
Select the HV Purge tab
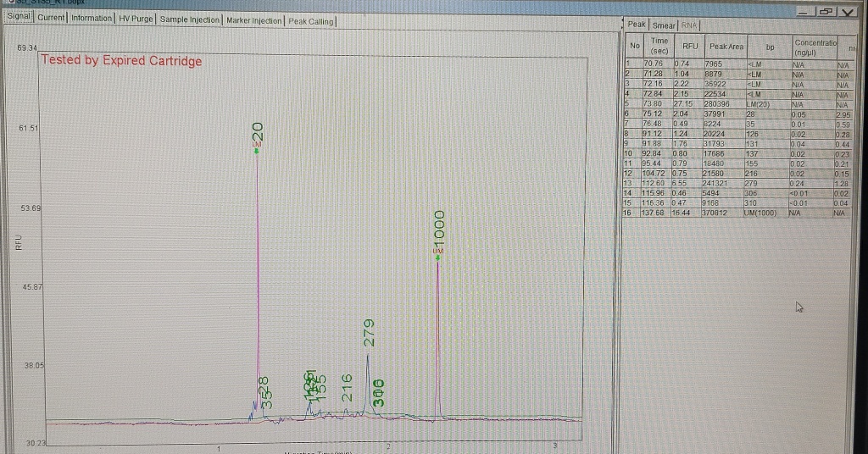[x=136, y=18]
